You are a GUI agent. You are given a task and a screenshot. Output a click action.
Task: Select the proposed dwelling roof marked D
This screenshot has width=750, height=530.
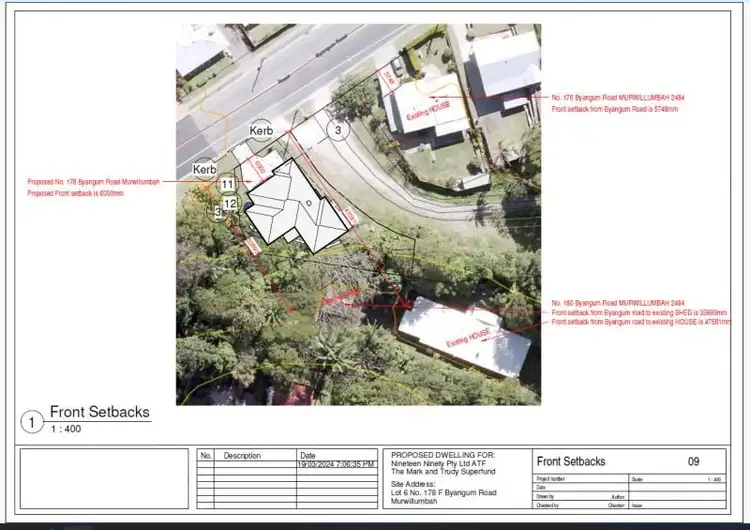point(296,206)
